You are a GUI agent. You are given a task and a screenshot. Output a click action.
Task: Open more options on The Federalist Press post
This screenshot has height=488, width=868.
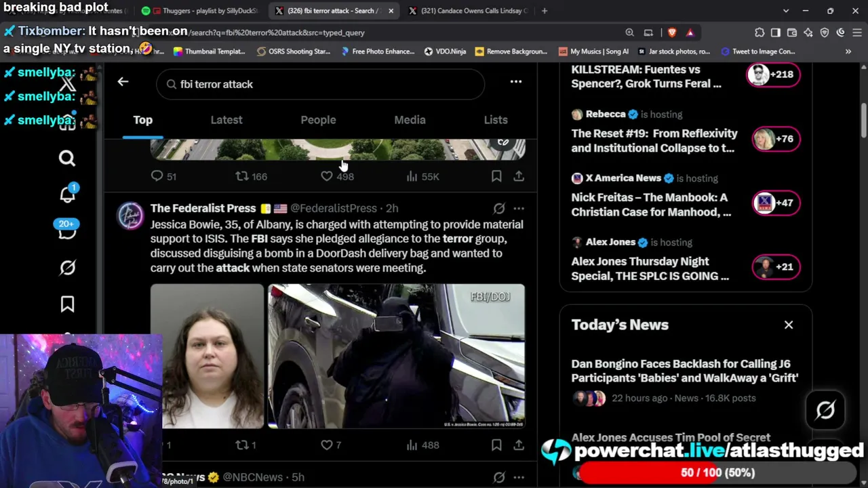(519, 208)
